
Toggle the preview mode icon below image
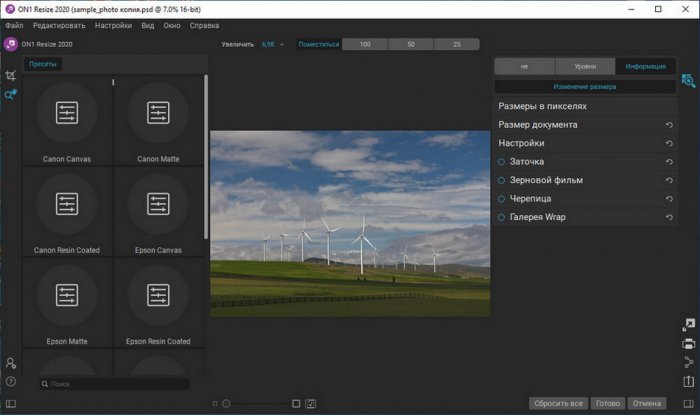click(x=310, y=403)
